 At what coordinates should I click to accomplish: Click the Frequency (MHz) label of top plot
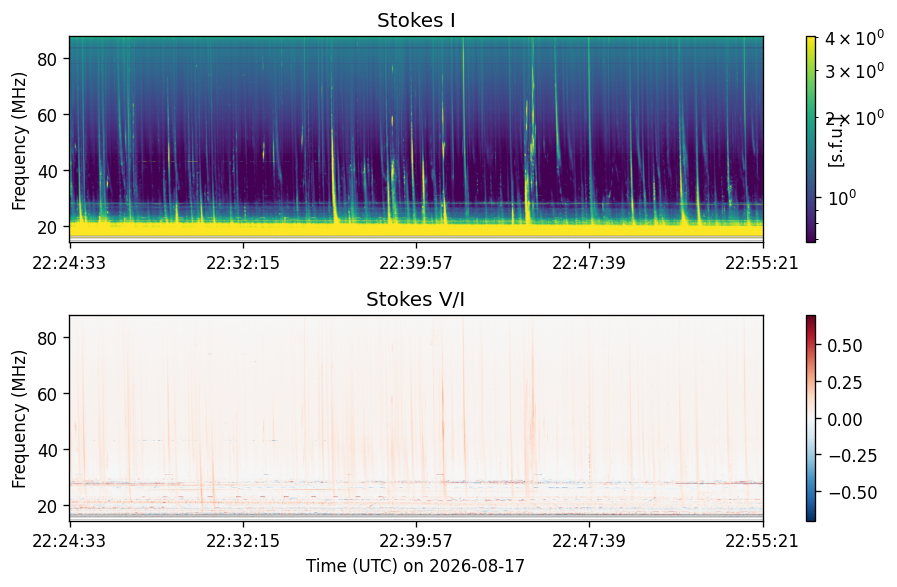(19, 141)
